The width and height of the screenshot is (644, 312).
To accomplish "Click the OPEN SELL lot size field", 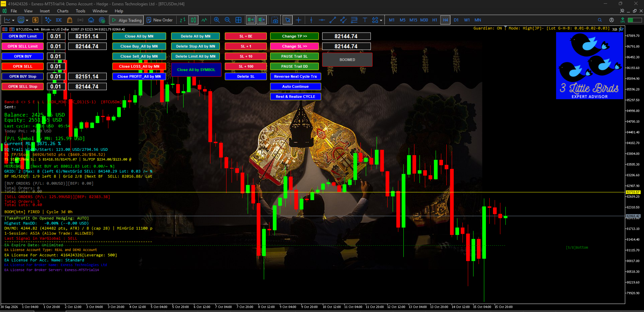I will click(56, 66).
